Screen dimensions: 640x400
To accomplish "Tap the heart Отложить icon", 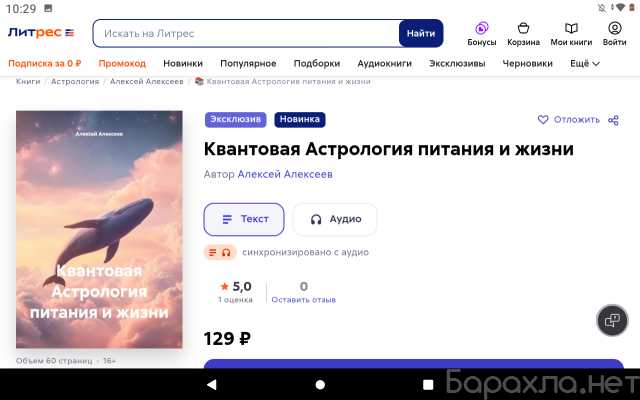I will [543, 120].
